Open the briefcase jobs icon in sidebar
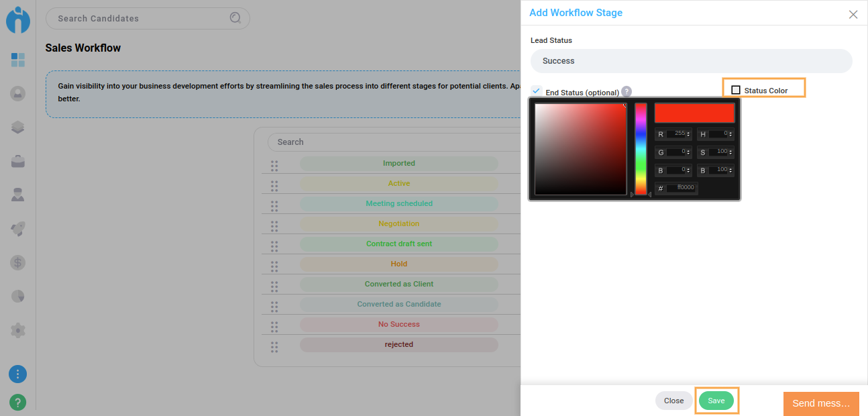This screenshot has width=868, height=416. [18, 161]
